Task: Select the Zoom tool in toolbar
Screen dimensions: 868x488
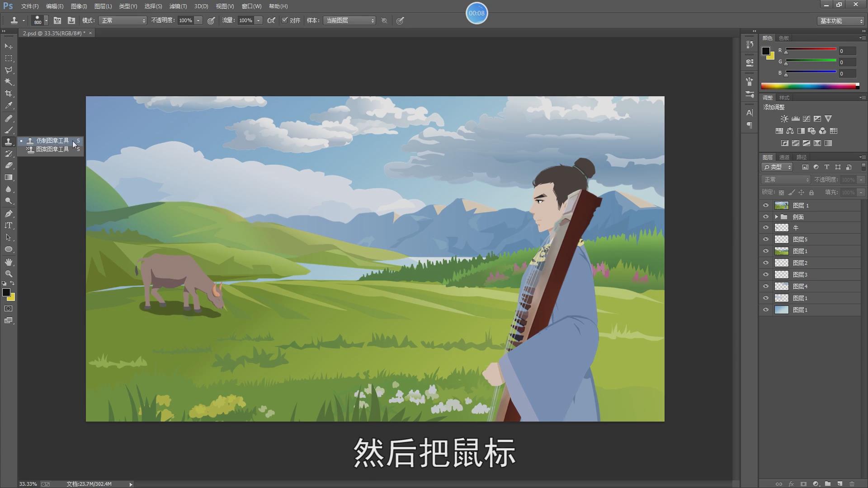Action: click(9, 274)
